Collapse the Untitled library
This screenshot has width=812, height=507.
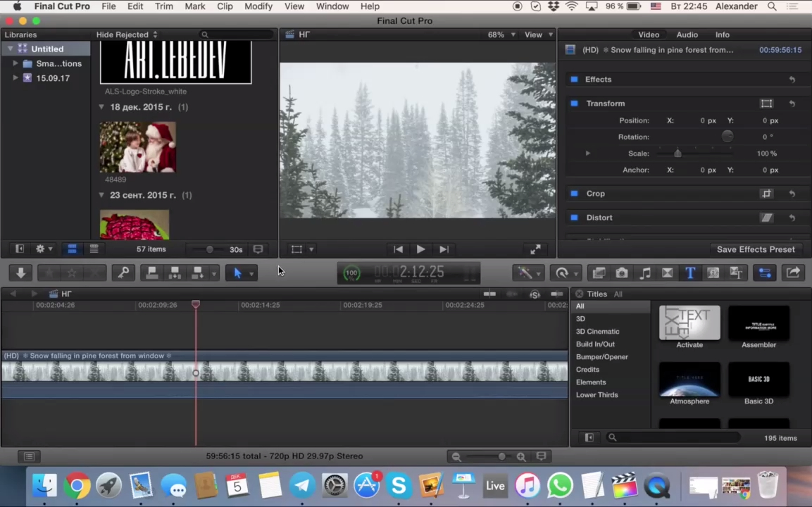coord(10,49)
